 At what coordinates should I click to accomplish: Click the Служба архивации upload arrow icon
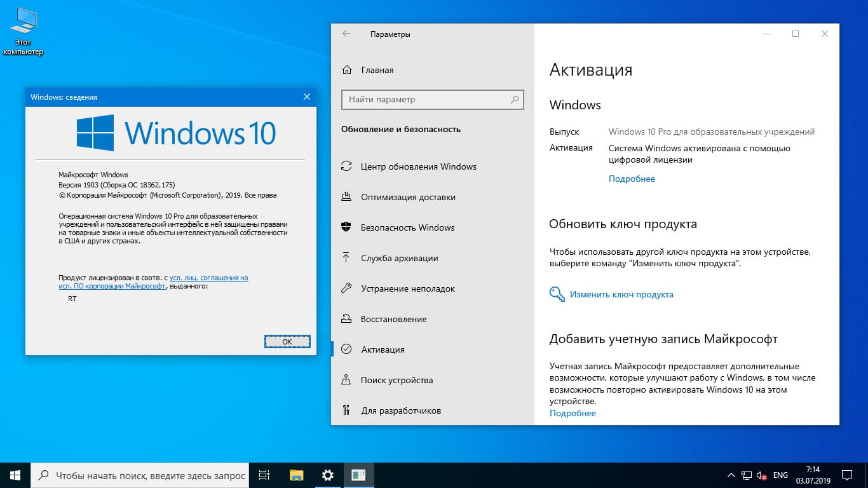[346, 258]
